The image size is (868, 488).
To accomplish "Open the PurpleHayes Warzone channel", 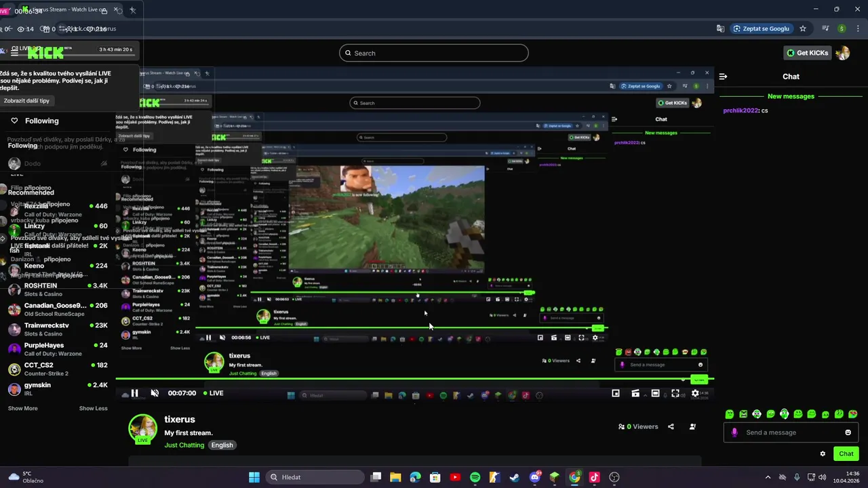I will (58, 349).
